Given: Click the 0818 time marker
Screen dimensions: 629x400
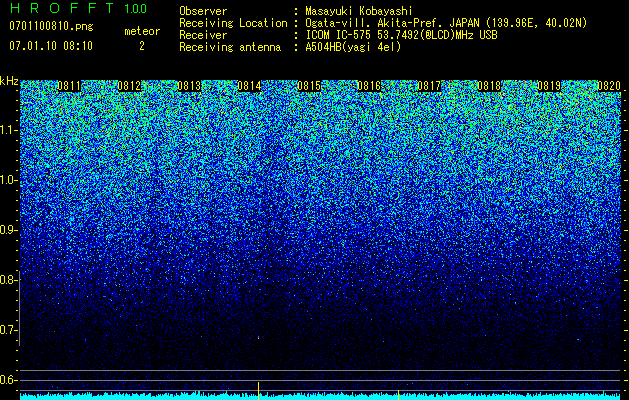Looking at the screenshot, I should 489,86.
